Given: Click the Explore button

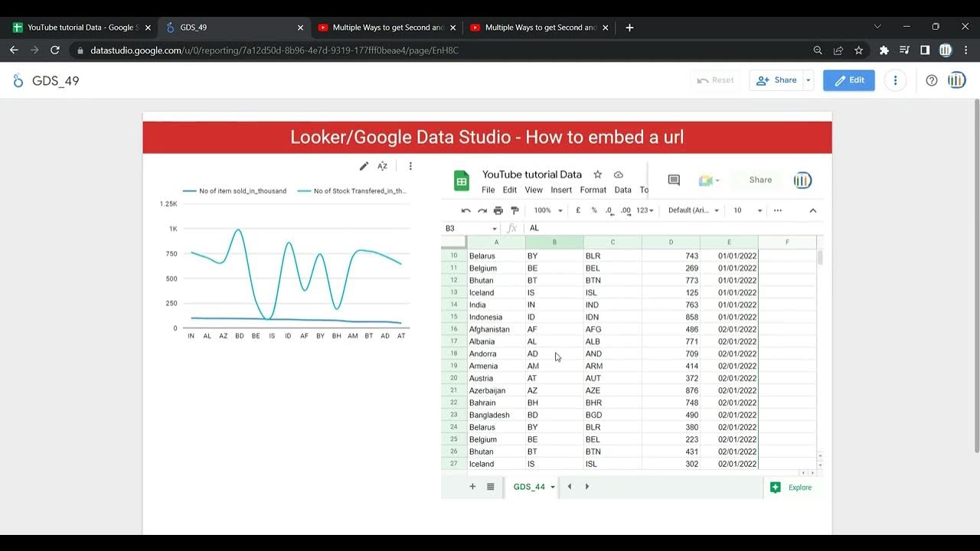Looking at the screenshot, I should click(792, 487).
